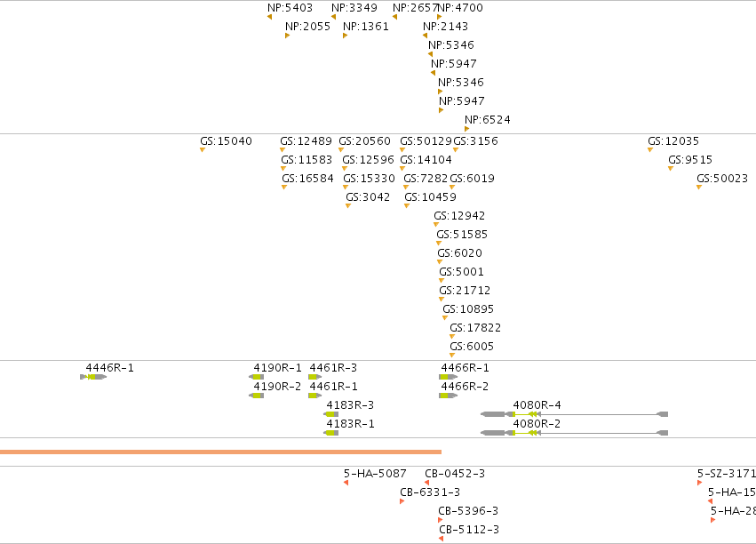Screen dimensions: 756x544
Task: Click the GS:50023 insertion label
Action: pos(722,179)
